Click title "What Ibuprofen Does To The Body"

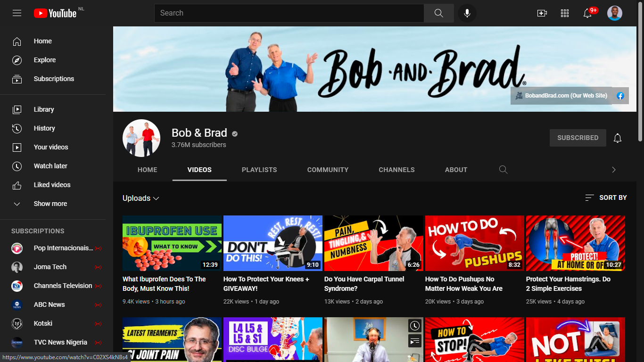tap(164, 284)
